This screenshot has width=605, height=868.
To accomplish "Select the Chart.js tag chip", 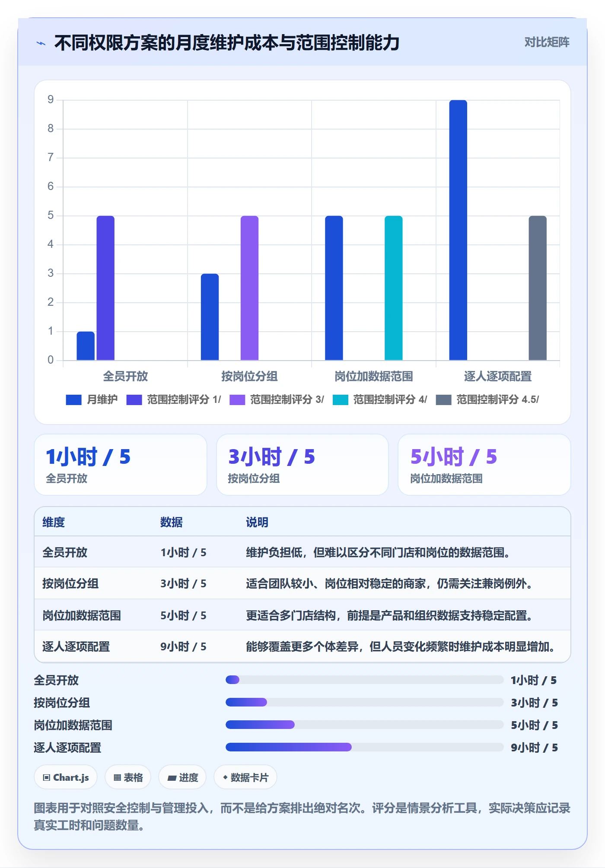I will 66,777.
